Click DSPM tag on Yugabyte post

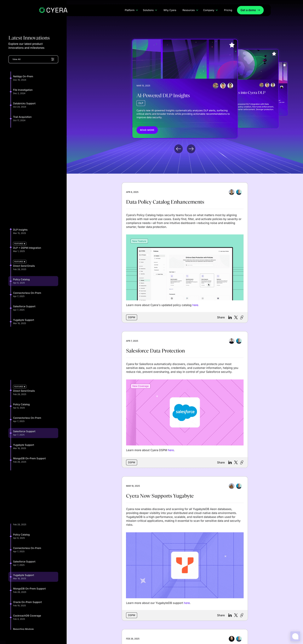point(132,615)
